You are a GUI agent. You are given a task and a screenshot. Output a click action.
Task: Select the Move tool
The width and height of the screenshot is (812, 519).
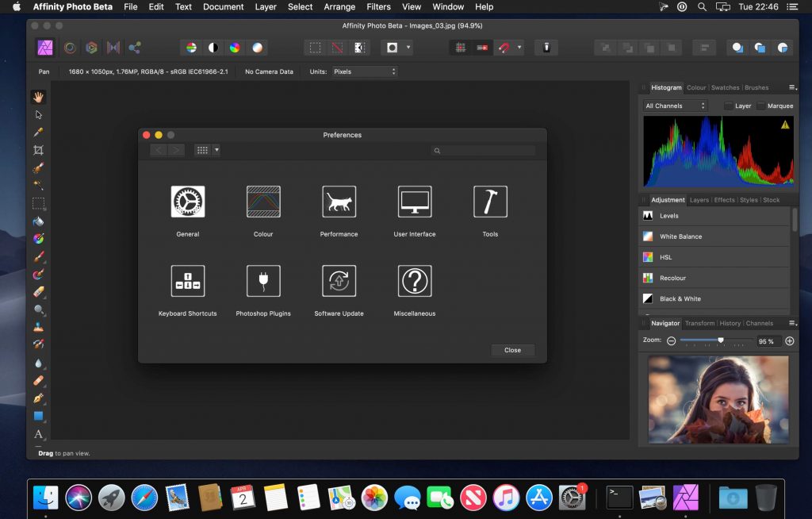pyautogui.click(x=39, y=113)
